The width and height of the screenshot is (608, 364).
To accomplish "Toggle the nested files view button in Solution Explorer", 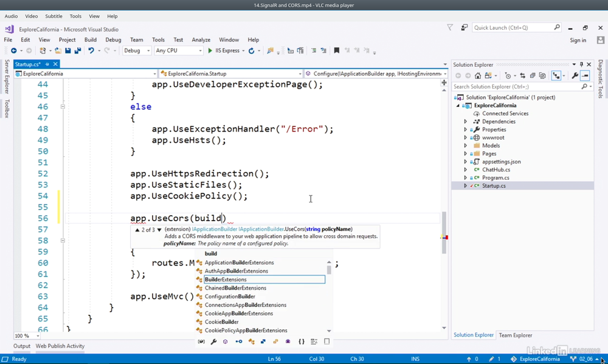I will coord(556,75).
